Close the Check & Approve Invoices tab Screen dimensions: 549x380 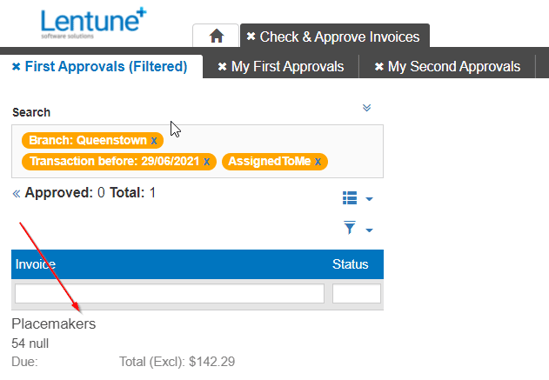coord(251,36)
